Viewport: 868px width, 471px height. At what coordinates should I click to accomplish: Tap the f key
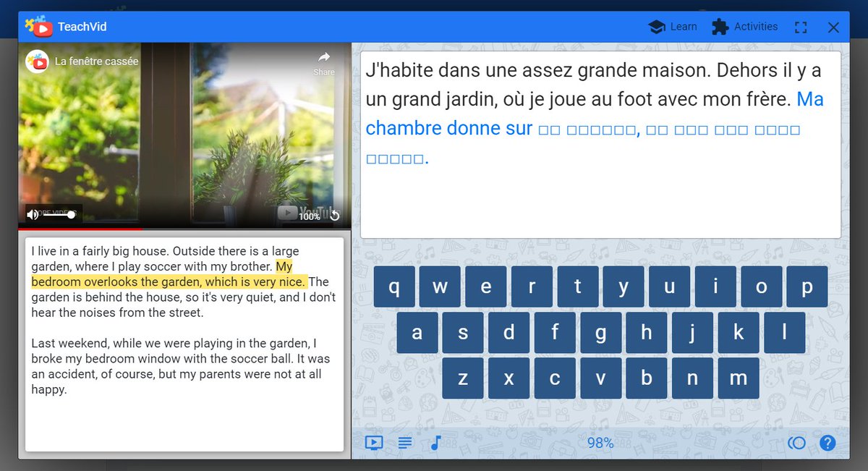pyautogui.click(x=555, y=333)
